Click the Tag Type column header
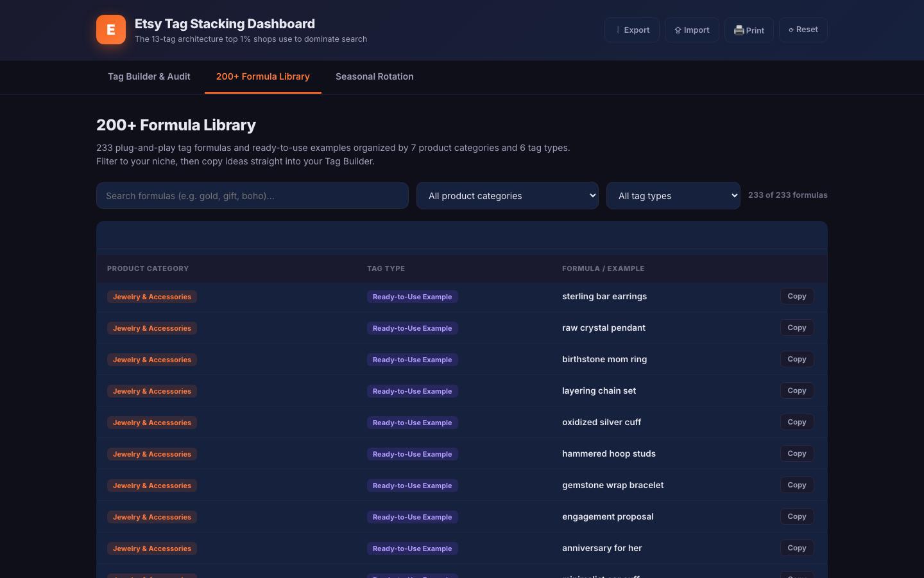Image resolution: width=924 pixels, height=578 pixels. [386, 268]
